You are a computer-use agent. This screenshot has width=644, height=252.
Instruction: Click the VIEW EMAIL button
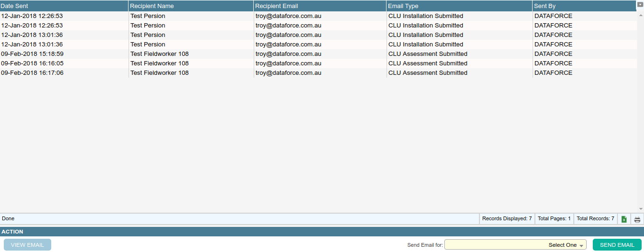point(28,245)
